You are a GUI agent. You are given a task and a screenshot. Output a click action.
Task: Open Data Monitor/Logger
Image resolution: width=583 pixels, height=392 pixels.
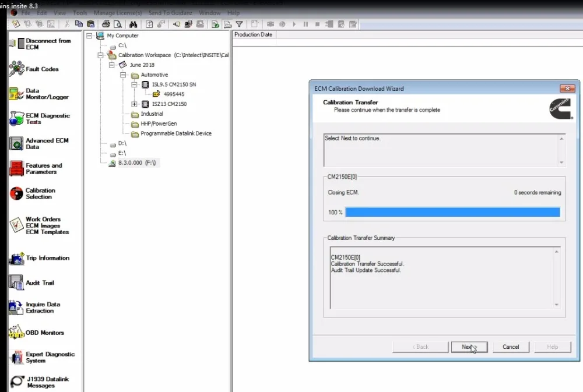[x=39, y=94]
